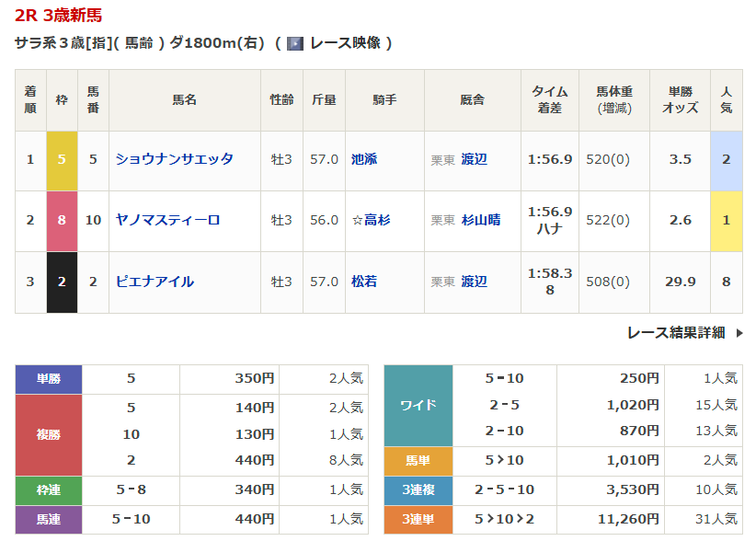Click pink frame 8 color cell
This screenshot has width=756, height=541.
pyautogui.click(x=62, y=220)
